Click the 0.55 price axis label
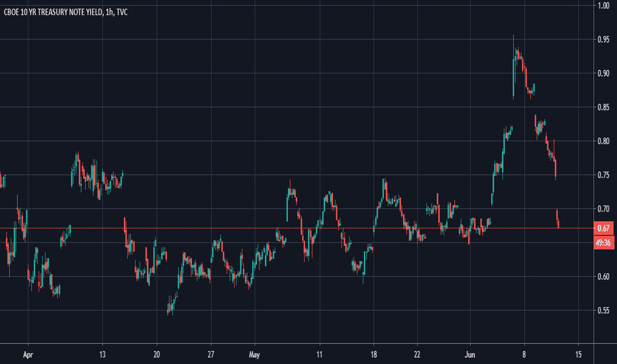This screenshot has height=364, width=617. click(x=604, y=310)
